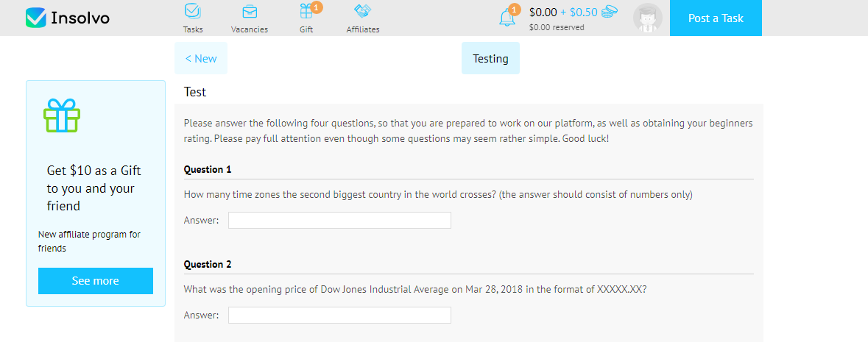Focus the Question 1 answer field

(339, 221)
